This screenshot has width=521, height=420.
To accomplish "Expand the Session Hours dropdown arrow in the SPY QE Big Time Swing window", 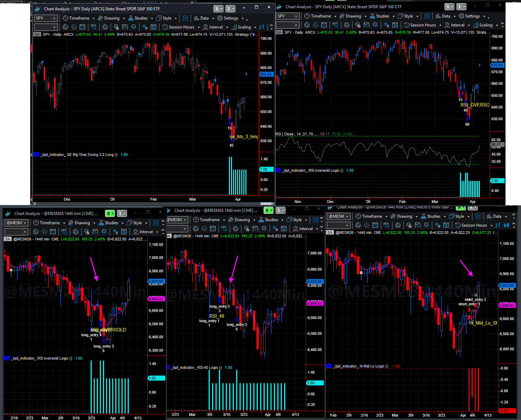I will pos(198,27).
